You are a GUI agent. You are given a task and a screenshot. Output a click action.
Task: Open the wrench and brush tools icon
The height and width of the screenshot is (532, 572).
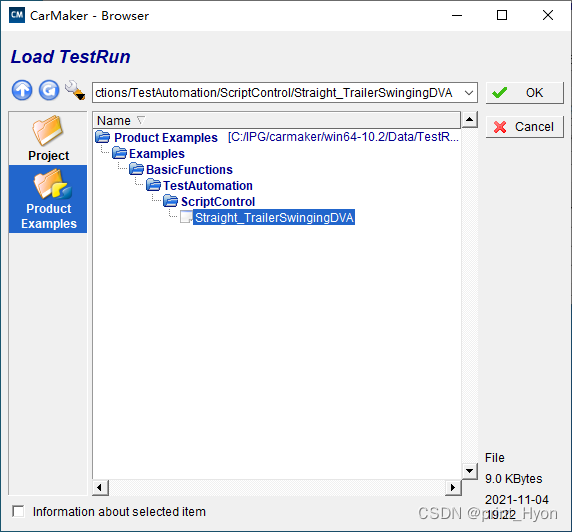(75, 90)
